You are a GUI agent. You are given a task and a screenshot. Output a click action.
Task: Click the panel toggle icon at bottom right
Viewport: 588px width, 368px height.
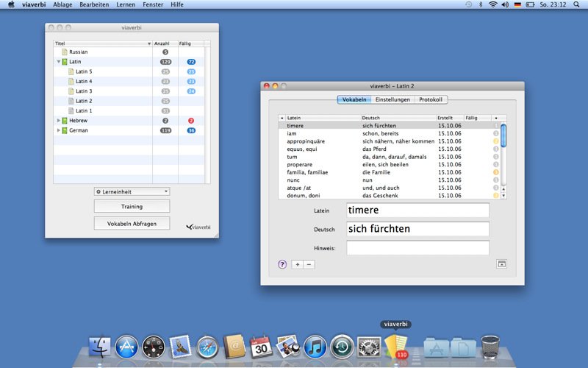502,263
